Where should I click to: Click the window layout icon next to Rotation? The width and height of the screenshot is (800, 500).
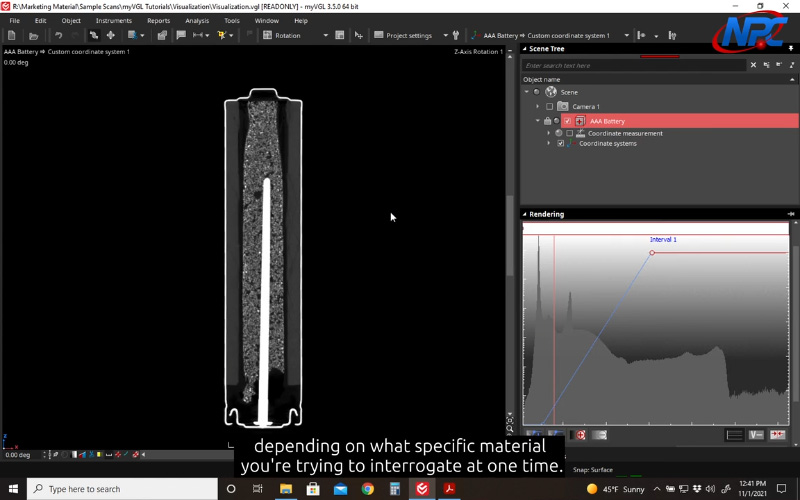click(x=340, y=35)
